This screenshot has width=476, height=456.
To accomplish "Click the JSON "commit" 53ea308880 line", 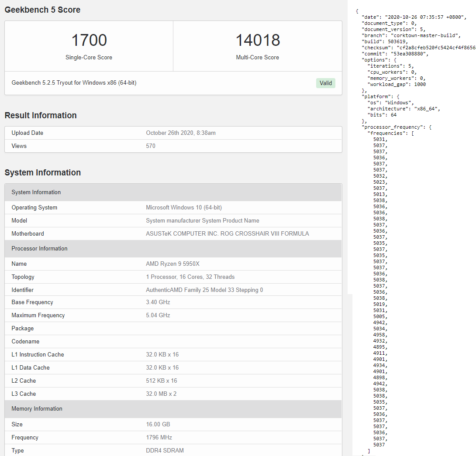I will pos(395,54).
